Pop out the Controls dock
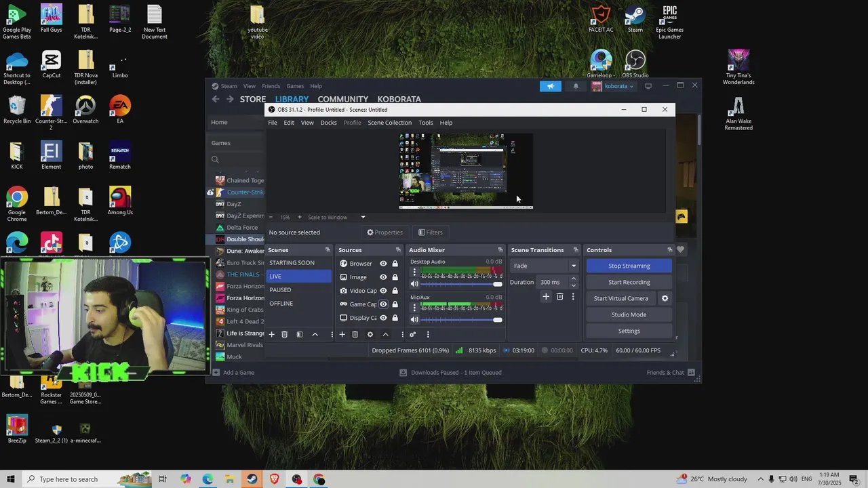Viewport: 868px width, 488px height. tap(670, 250)
